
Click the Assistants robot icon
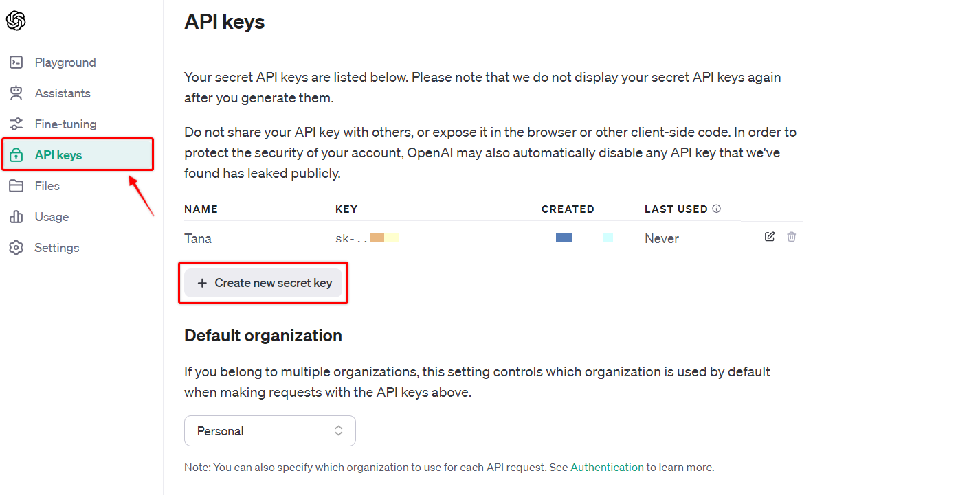tap(16, 93)
